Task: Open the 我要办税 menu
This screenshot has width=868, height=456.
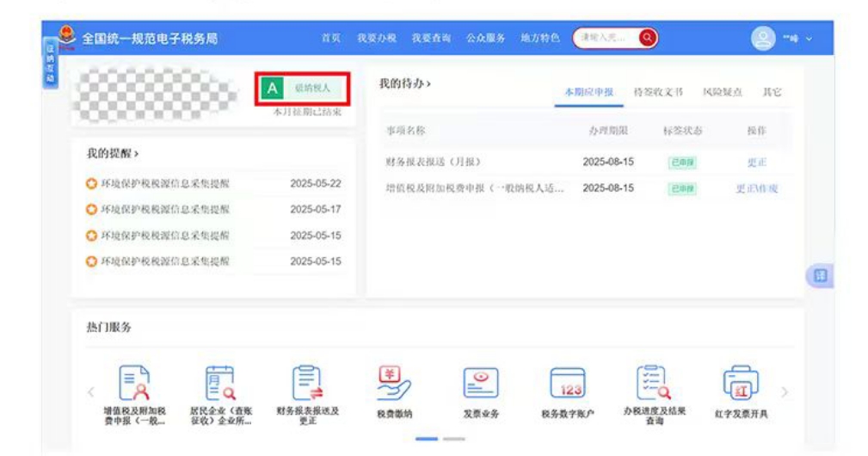Action: [x=377, y=39]
